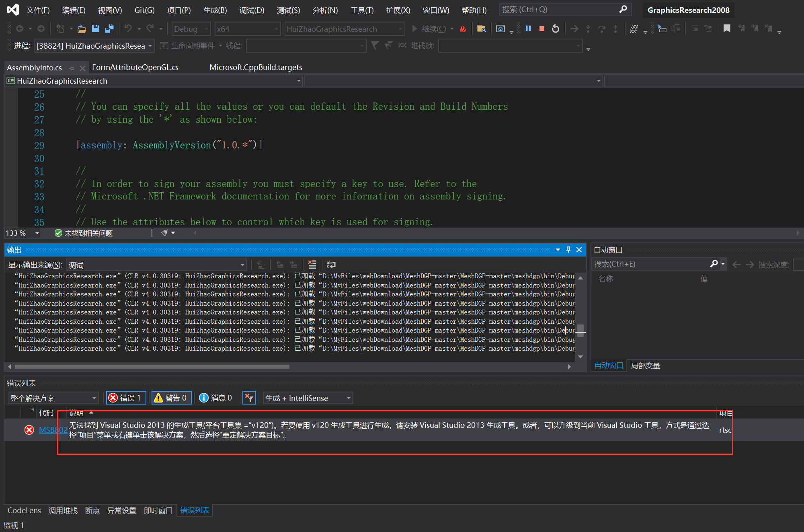Open the 整个解决方案 scope dropdown

point(53,398)
